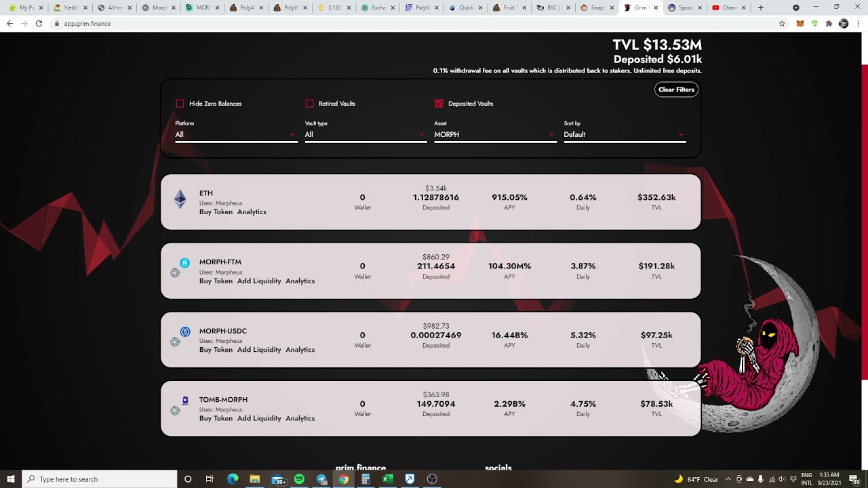Open the MetaMask fox extension
Image resolution: width=868 pixels, height=488 pixels.
tap(800, 23)
